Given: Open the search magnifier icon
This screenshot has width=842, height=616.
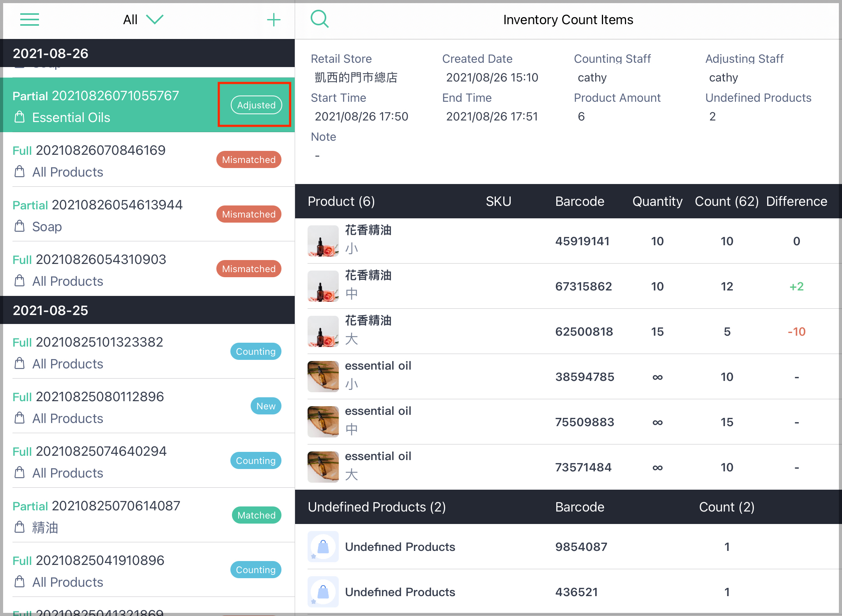Looking at the screenshot, I should pyautogui.click(x=320, y=19).
